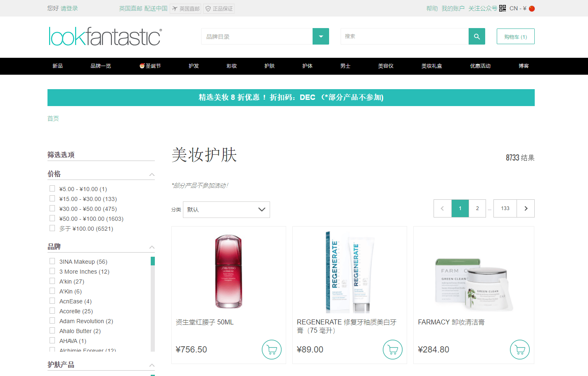The image size is (588, 376).
Task: Go to next page arrow
Action: (x=526, y=208)
